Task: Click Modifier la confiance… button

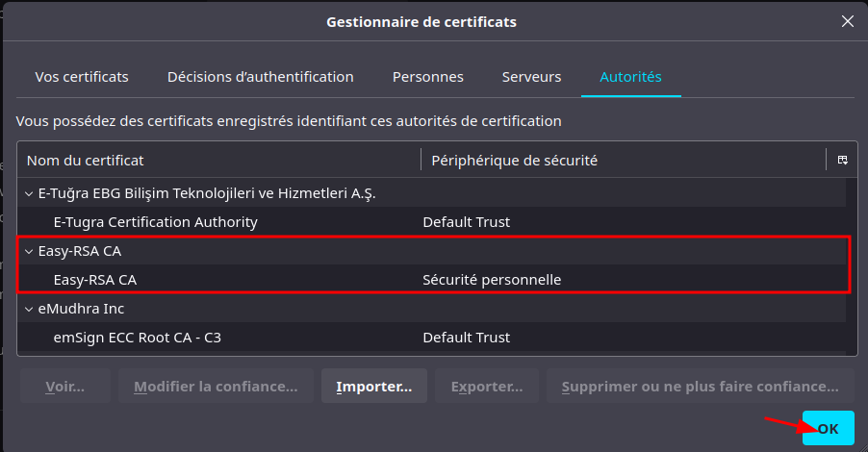Action: click(216, 387)
